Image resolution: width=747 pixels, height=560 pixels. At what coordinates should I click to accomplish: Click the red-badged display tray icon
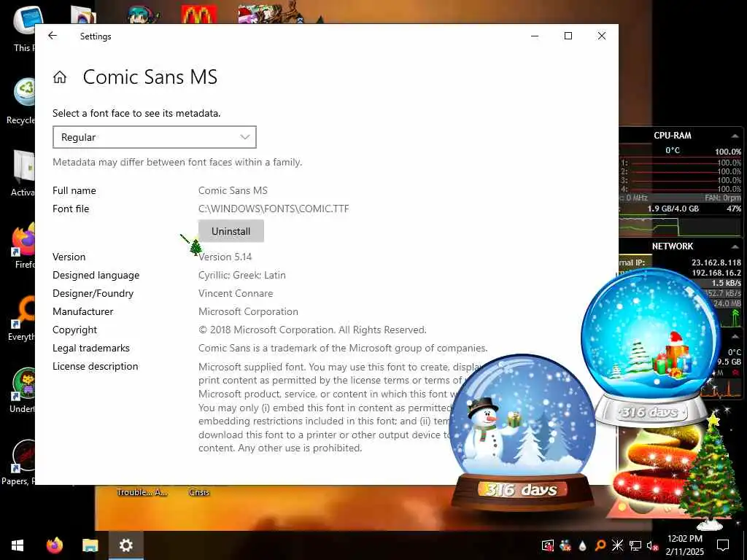coord(548,545)
